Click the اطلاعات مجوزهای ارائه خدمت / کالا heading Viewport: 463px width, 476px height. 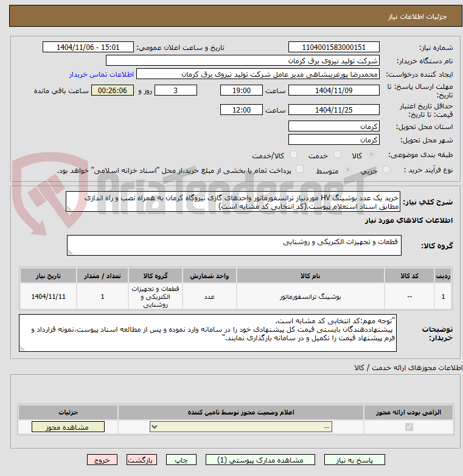pyautogui.click(x=408, y=368)
